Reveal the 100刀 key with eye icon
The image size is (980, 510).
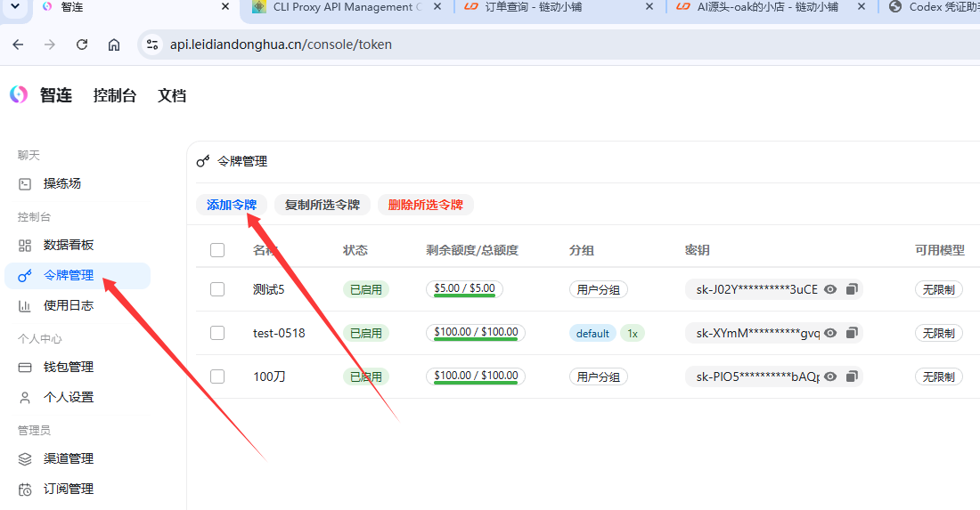click(830, 376)
